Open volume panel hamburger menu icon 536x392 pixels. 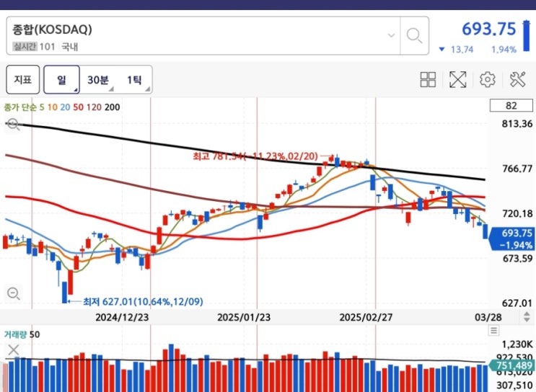tap(493, 330)
